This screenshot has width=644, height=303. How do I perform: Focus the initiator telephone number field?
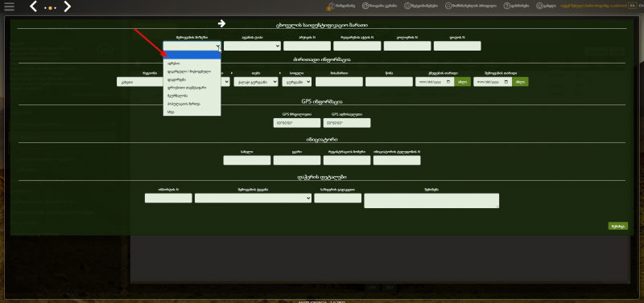pyautogui.click(x=397, y=160)
